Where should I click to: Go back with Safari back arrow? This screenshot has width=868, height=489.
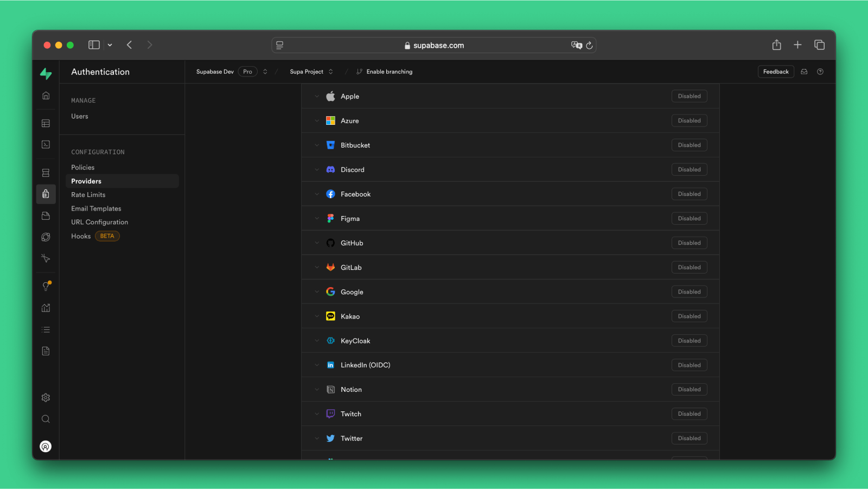[x=129, y=45]
